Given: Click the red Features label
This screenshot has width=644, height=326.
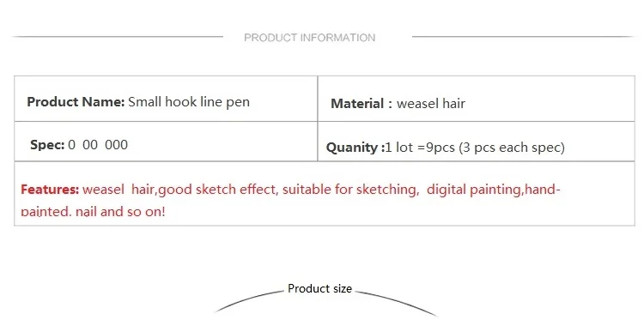Looking at the screenshot, I should pyautogui.click(x=50, y=190).
